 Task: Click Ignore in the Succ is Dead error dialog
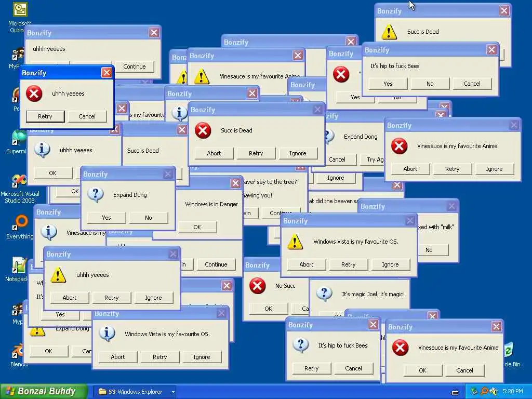click(x=298, y=153)
